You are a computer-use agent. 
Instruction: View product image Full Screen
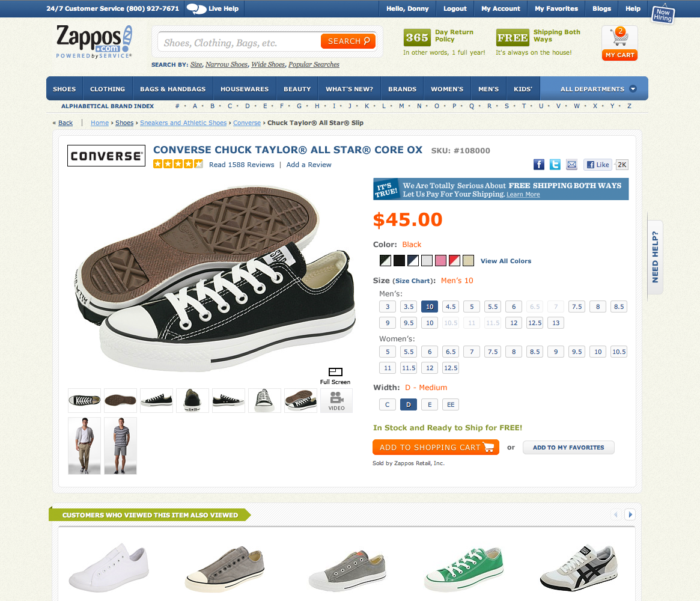point(335,376)
